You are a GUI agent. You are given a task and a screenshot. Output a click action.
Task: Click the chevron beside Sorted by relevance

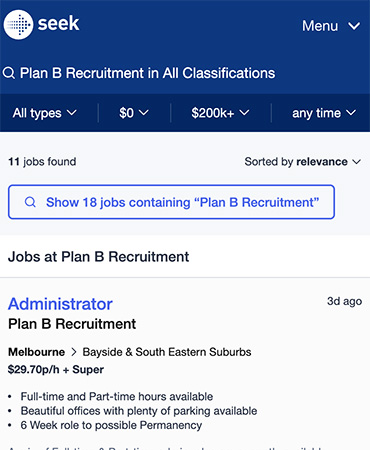[356, 162]
